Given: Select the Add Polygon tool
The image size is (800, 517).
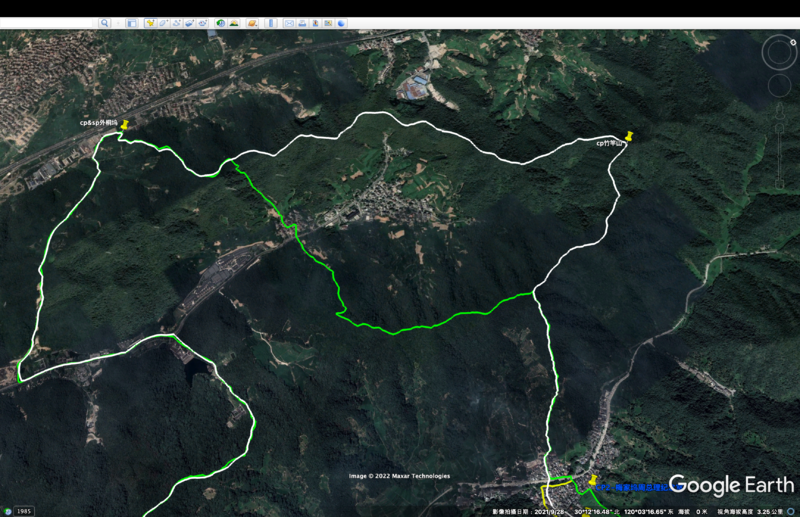Looking at the screenshot, I should click(x=163, y=23).
